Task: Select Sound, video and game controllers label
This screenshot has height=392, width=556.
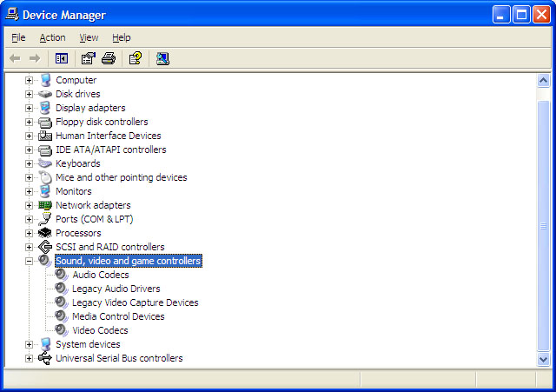Action: pyautogui.click(x=129, y=261)
